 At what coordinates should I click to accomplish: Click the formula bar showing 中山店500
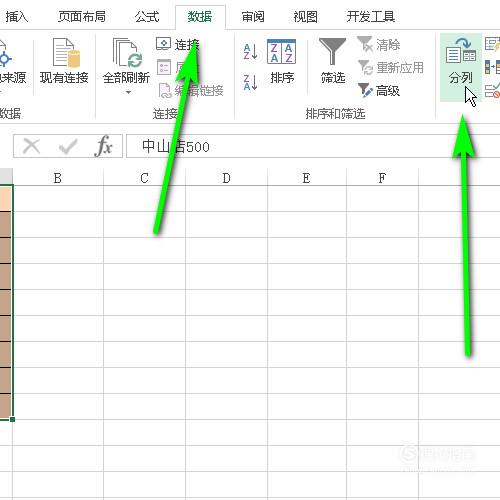click(313, 146)
